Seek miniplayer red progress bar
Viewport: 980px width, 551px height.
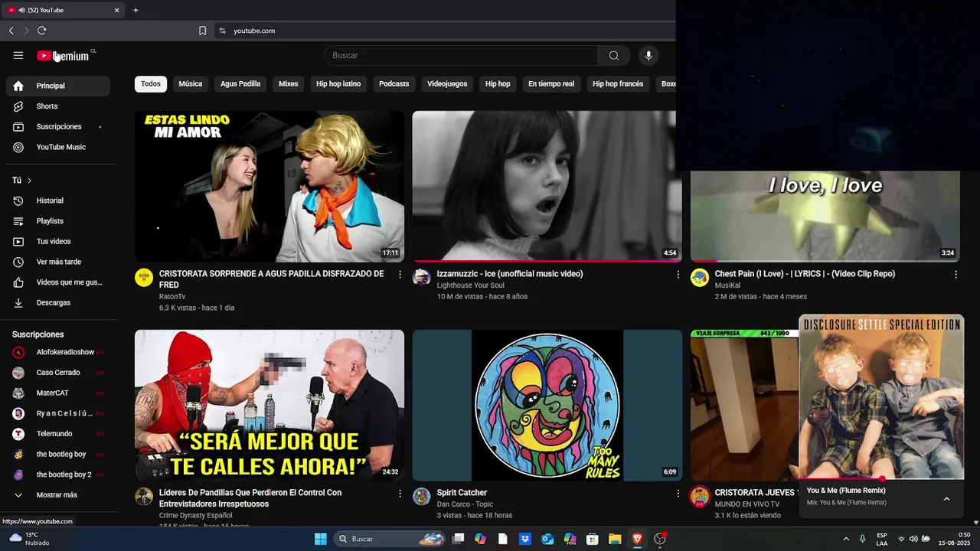pos(881,479)
